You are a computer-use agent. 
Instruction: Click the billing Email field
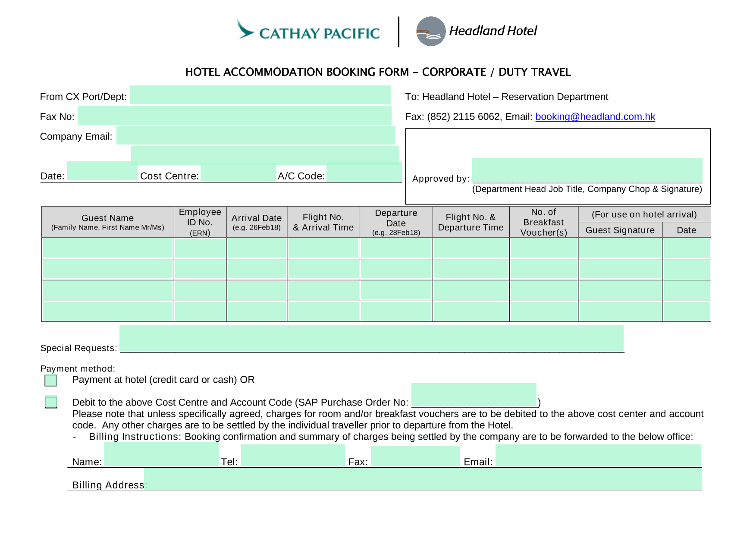[598, 455]
